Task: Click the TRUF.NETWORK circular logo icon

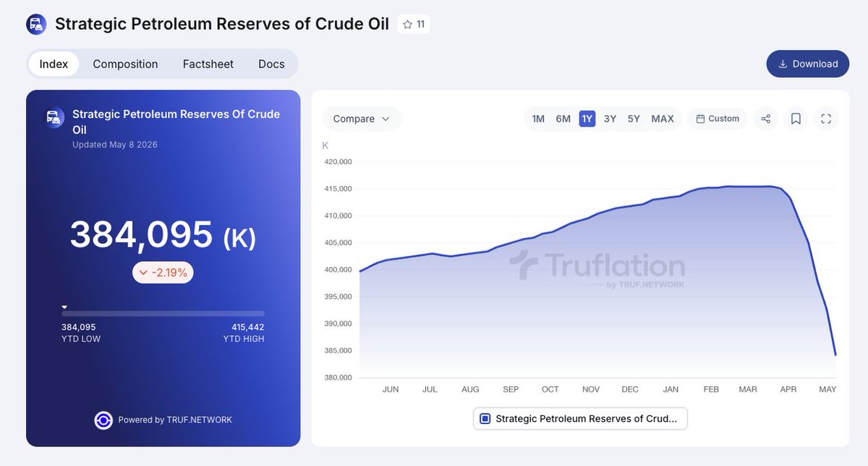Action: tap(103, 420)
